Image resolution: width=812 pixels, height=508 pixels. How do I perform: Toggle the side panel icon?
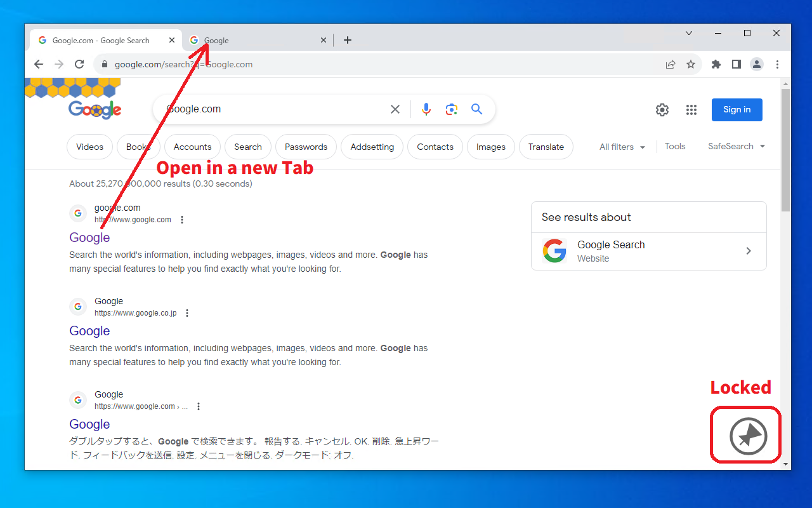[x=737, y=64]
